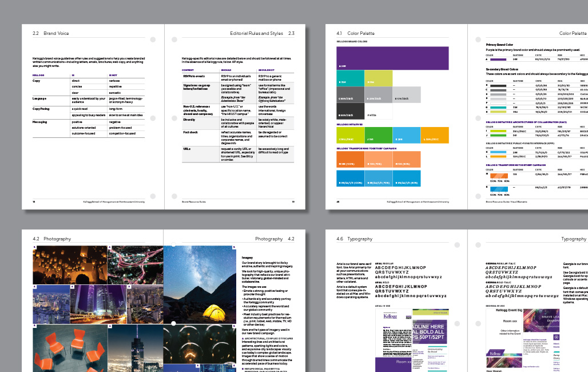Open the skyscraper at night photo
The height and width of the screenshot is (372, 588).
click(x=136, y=349)
